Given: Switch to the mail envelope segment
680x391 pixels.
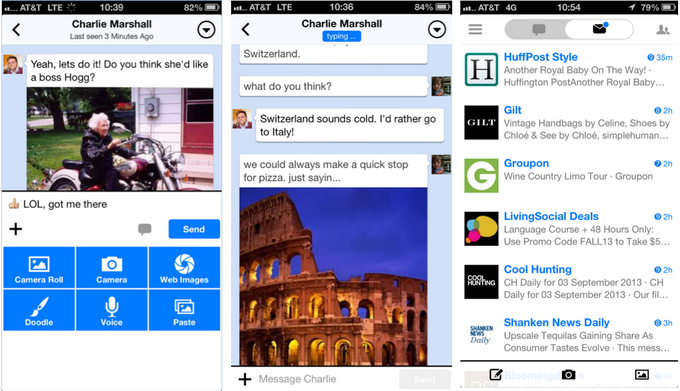Looking at the screenshot, I should tap(599, 29).
